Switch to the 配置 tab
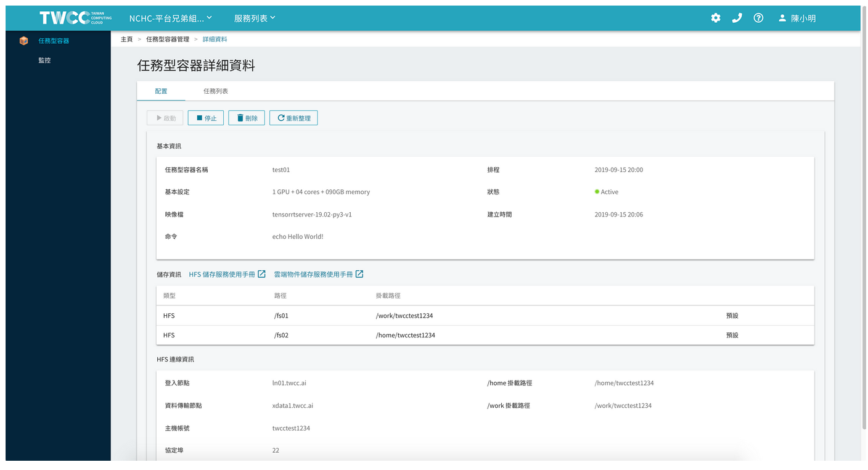 coord(161,91)
